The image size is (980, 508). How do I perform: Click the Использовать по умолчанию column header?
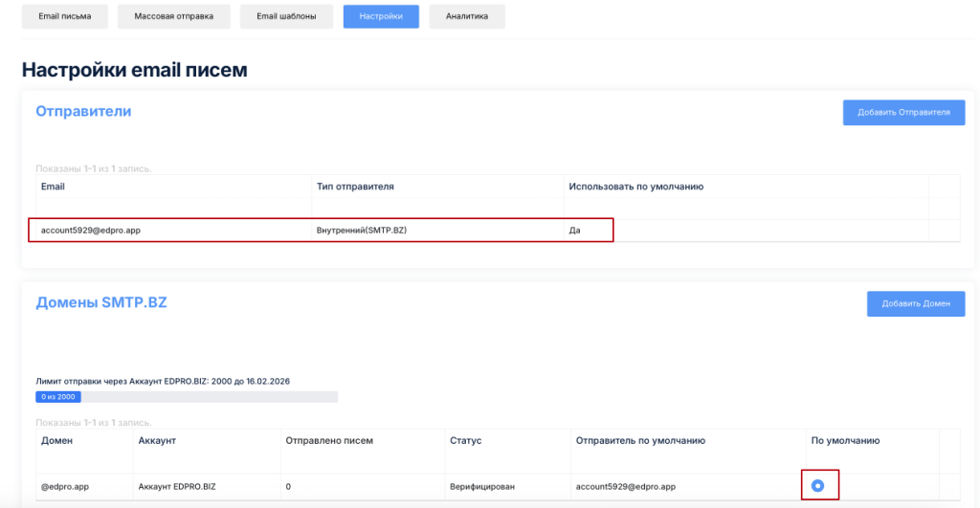tap(636, 187)
